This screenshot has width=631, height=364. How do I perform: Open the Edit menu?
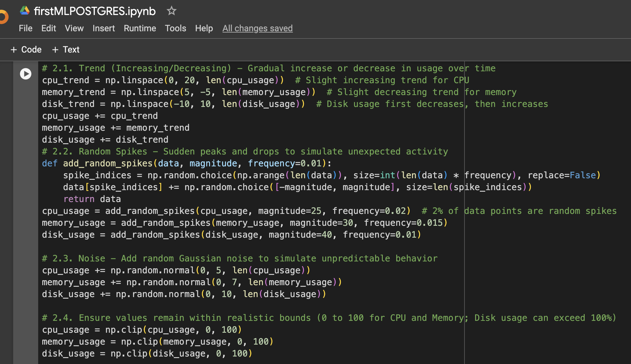(49, 28)
